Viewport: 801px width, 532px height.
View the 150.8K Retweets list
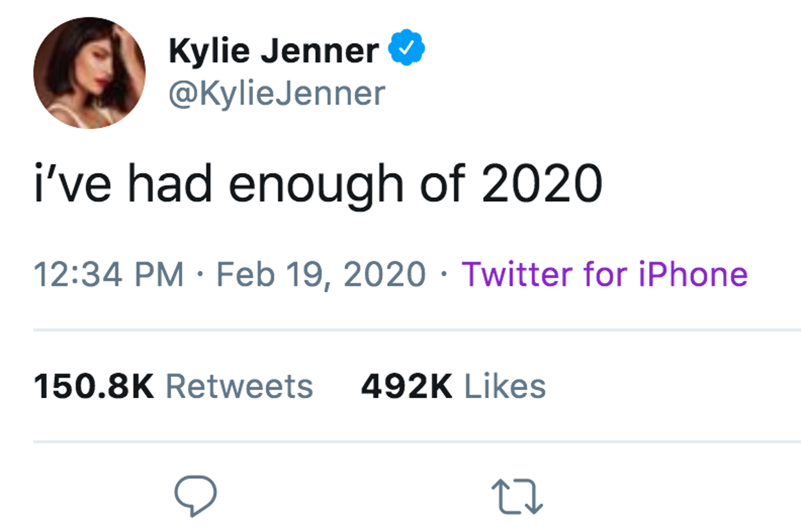pyautogui.click(x=173, y=387)
